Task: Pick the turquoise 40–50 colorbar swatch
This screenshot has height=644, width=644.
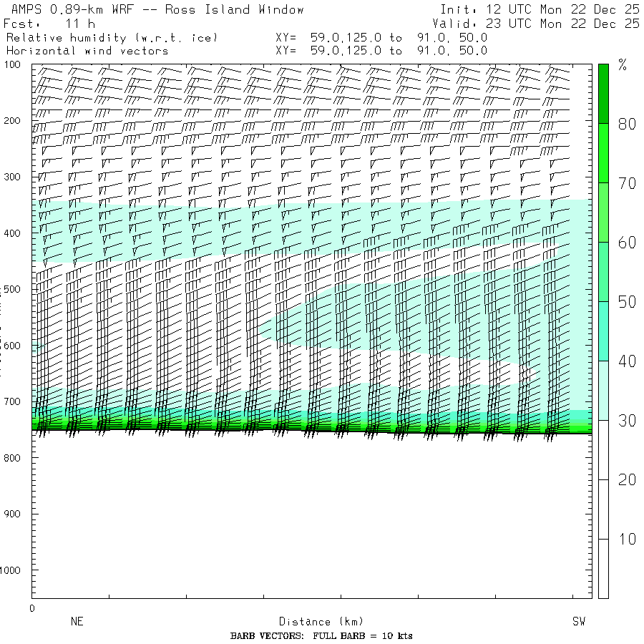Action: 603,331
